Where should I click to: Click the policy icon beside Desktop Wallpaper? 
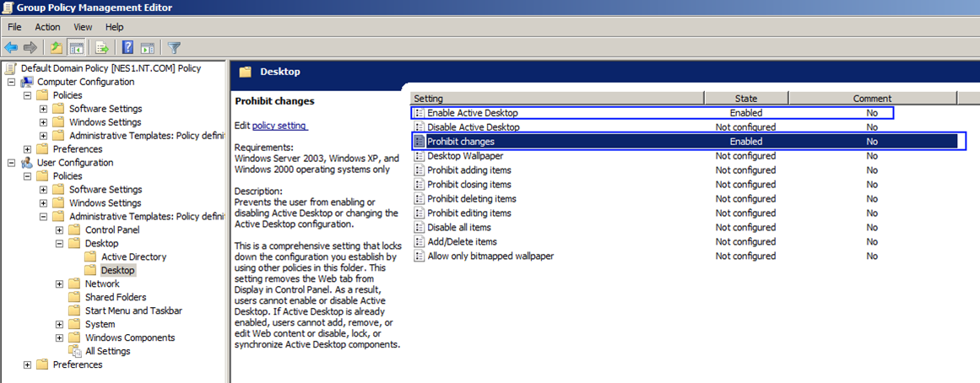coord(420,155)
